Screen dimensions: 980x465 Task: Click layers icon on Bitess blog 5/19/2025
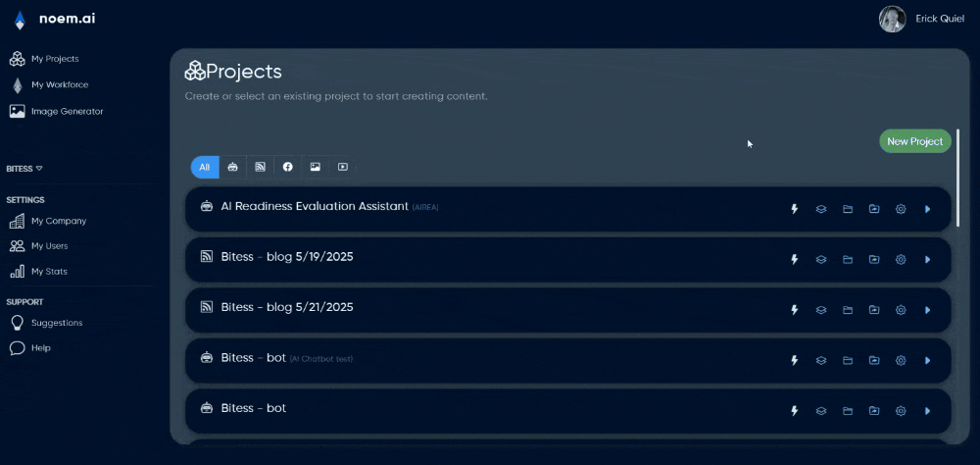tap(821, 259)
